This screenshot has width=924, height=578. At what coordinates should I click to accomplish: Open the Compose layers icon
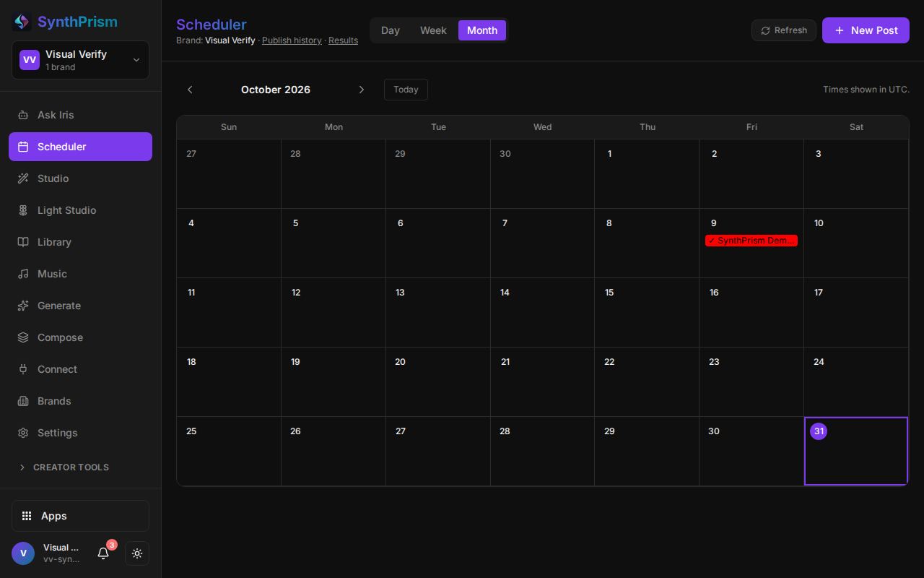[x=23, y=337]
